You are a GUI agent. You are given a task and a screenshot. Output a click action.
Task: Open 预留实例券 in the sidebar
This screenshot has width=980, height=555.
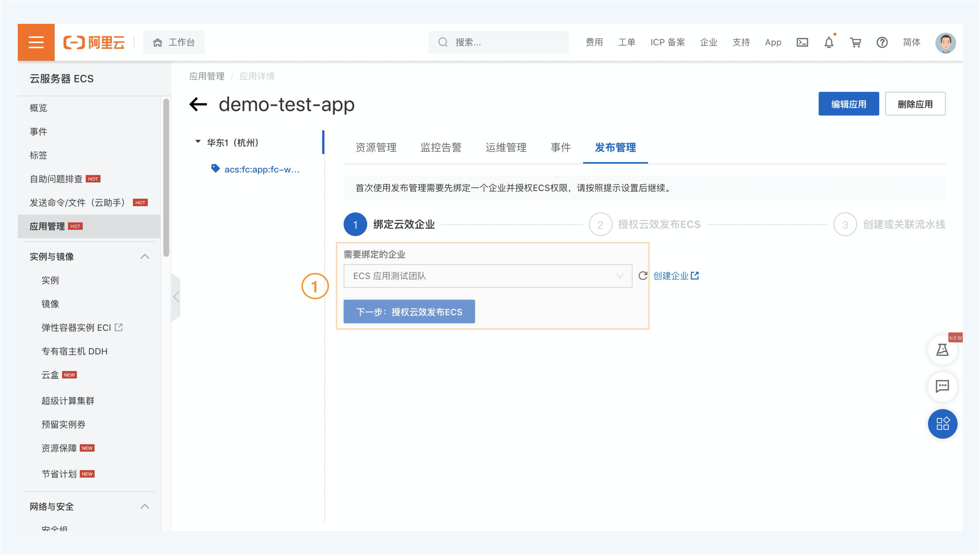pos(64,424)
